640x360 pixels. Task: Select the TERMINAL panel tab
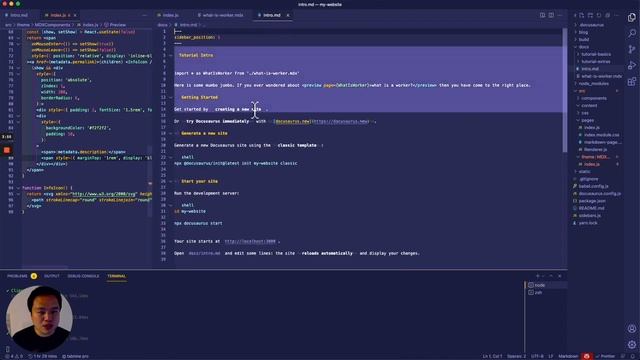click(x=117, y=276)
